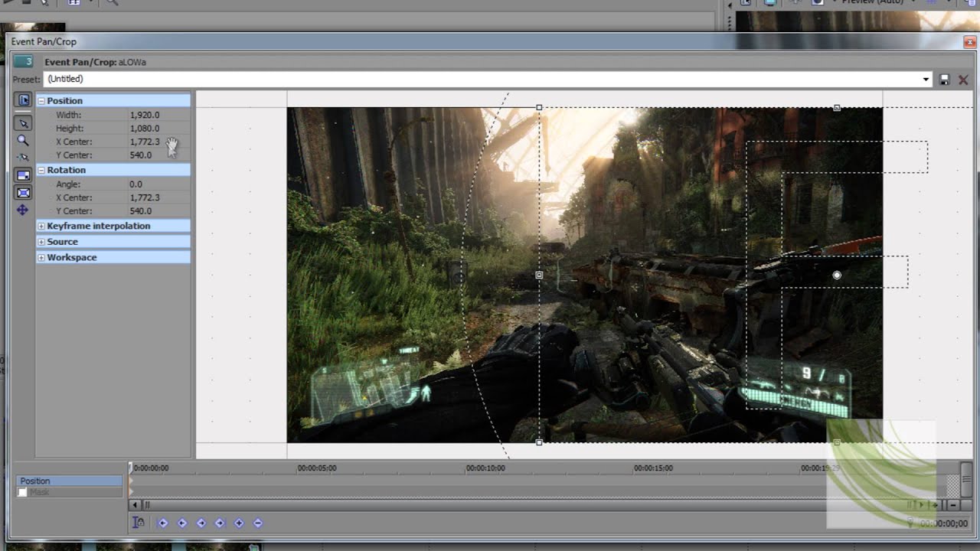Image resolution: width=980 pixels, height=551 pixels.
Task: Toggle Show Properties icon in tool strip
Action: pyautogui.click(x=23, y=100)
